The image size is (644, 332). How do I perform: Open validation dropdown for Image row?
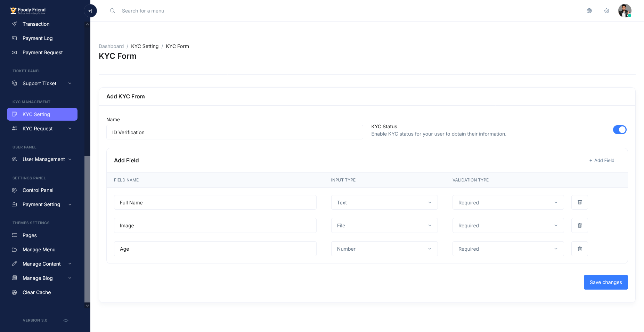(x=508, y=225)
